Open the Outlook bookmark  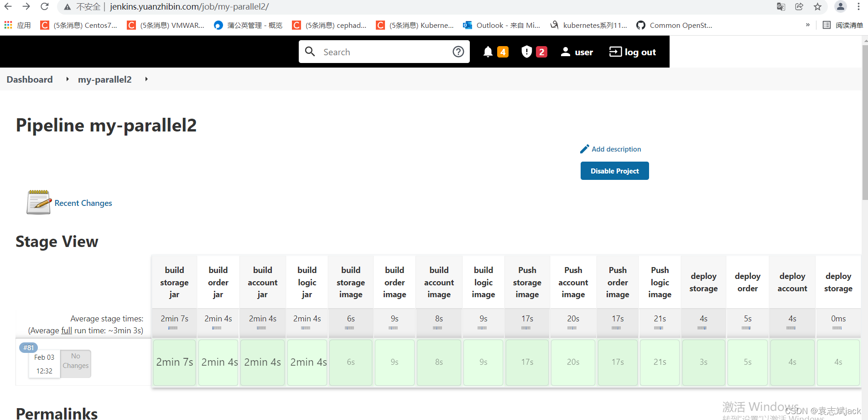502,25
